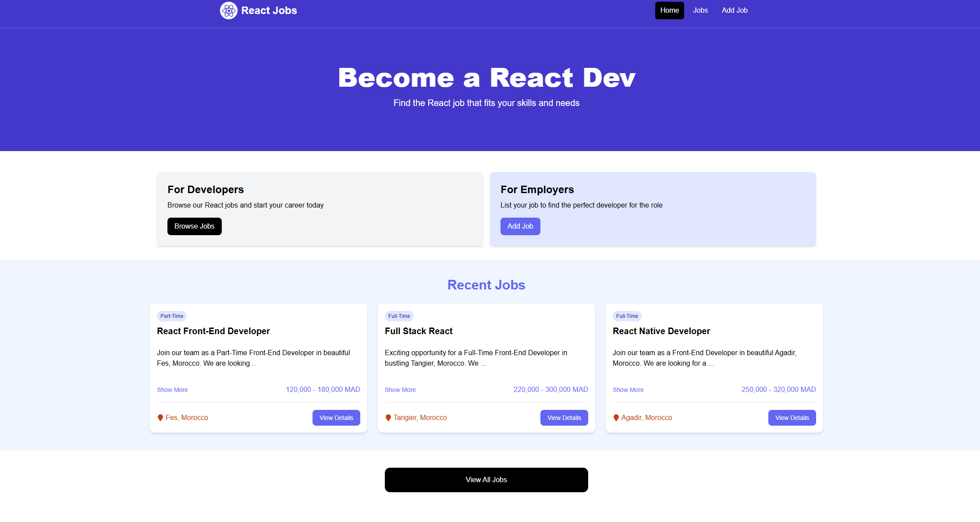Open the Home nav item
The image size is (980, 522).
669,11
